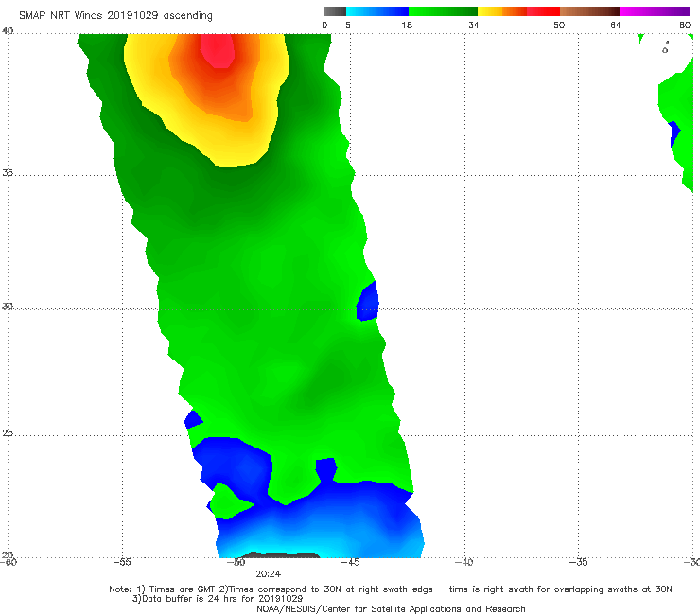The image size is (700, 615).
Task: Click the latitude label '25'
Action: (8, 433)
